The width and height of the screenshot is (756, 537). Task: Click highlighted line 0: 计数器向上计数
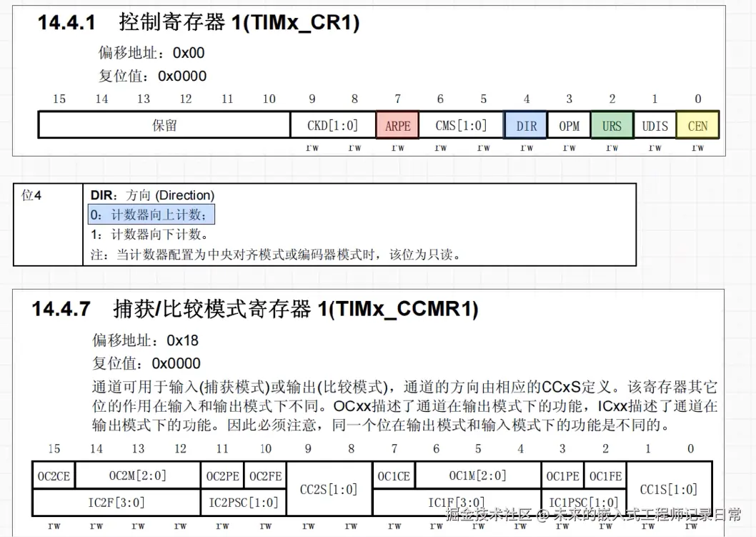click(x=151, y=215)
